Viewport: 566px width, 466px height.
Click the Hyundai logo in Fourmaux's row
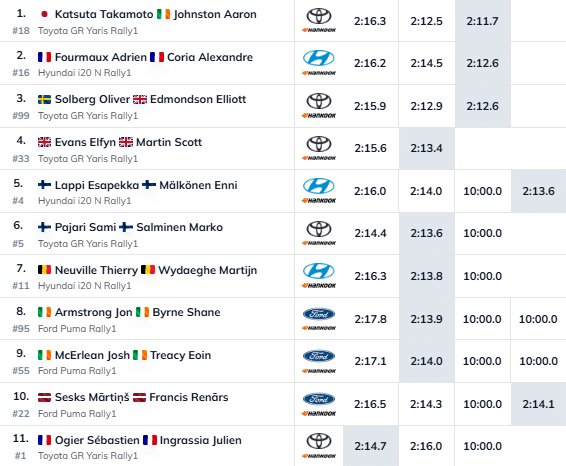tap(319, 58)
